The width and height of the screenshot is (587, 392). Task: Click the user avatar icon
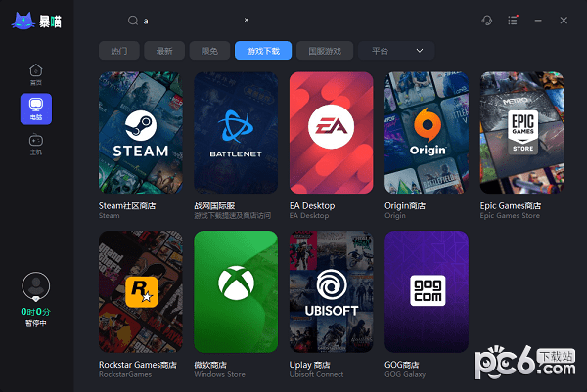[x=36, y=286]
